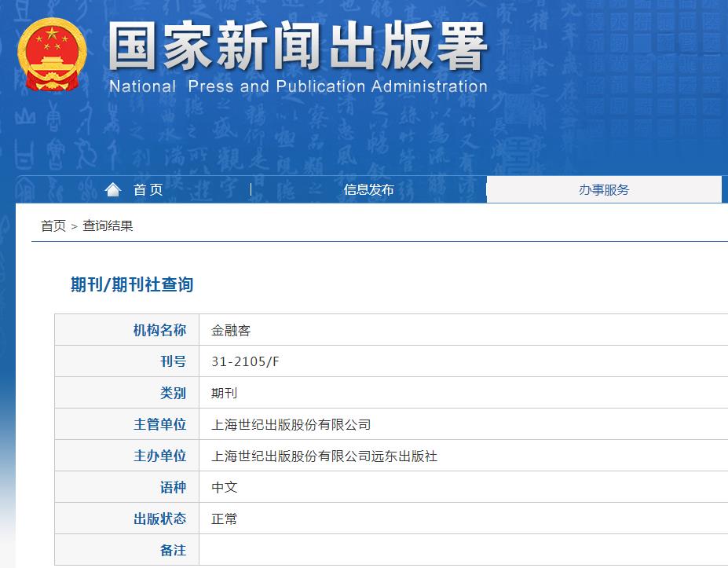
Task: Open the 办事服务 tab
Action: [604, 189]
